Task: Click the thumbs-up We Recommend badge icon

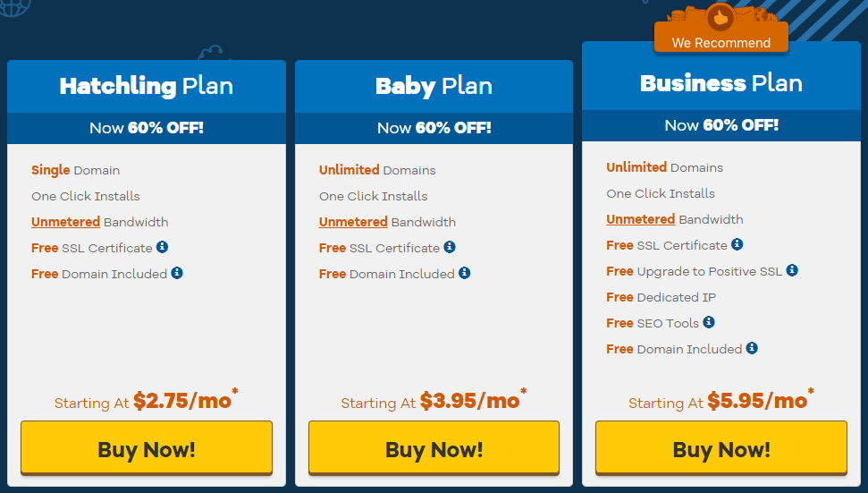Action: click(721, 18)
